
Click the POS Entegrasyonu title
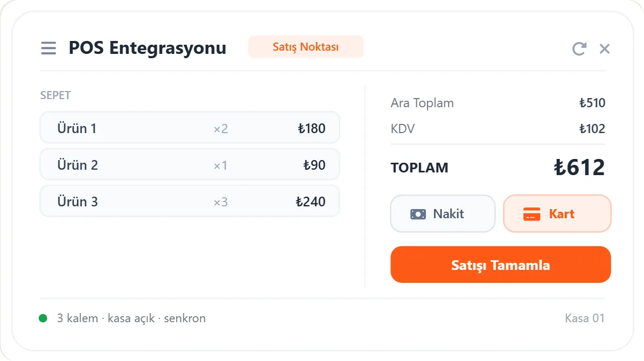tap(148, 48)
